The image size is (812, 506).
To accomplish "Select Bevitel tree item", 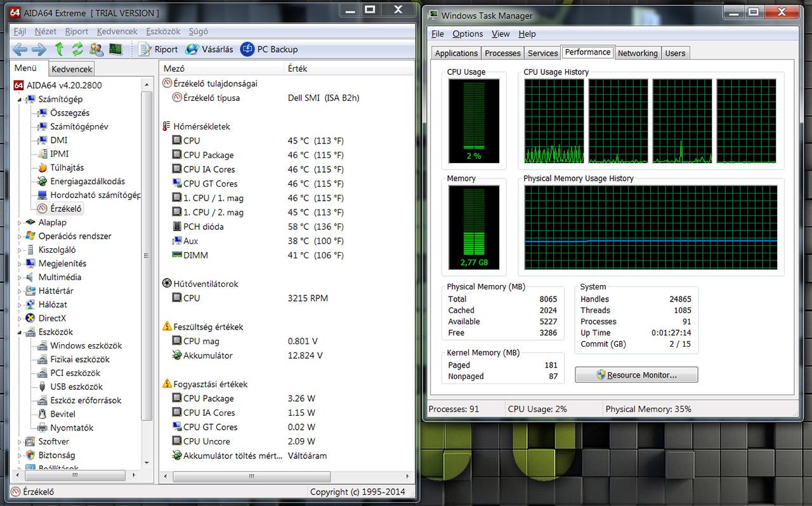I will pos(63,414).
